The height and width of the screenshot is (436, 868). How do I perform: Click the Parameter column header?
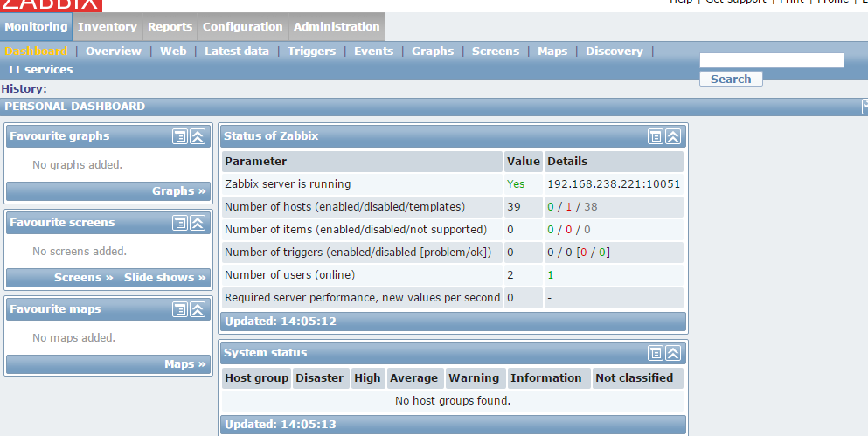362,162
